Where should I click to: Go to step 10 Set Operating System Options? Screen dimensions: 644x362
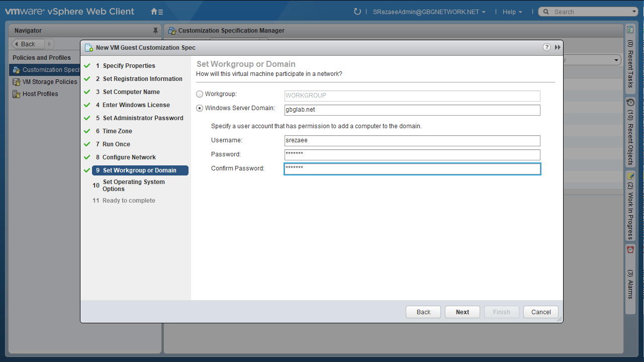[133, 186]
